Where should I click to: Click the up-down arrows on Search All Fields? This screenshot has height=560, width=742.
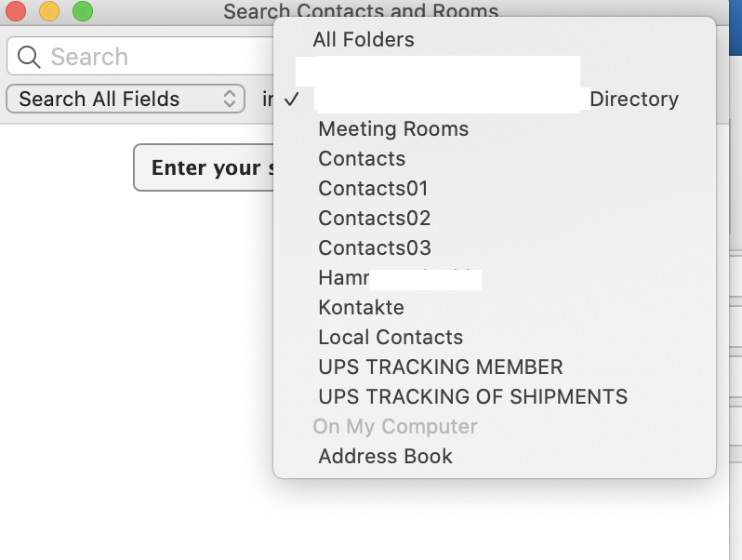[x=230, y=99]
